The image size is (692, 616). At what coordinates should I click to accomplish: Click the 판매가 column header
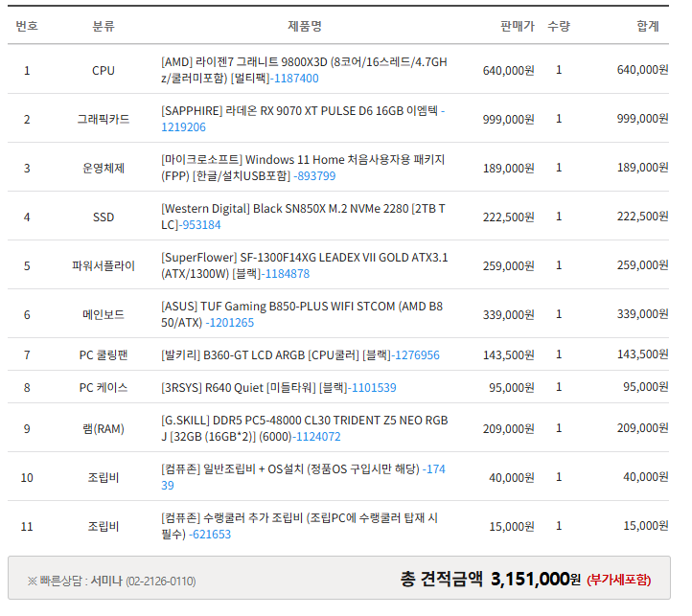point(518,26)
